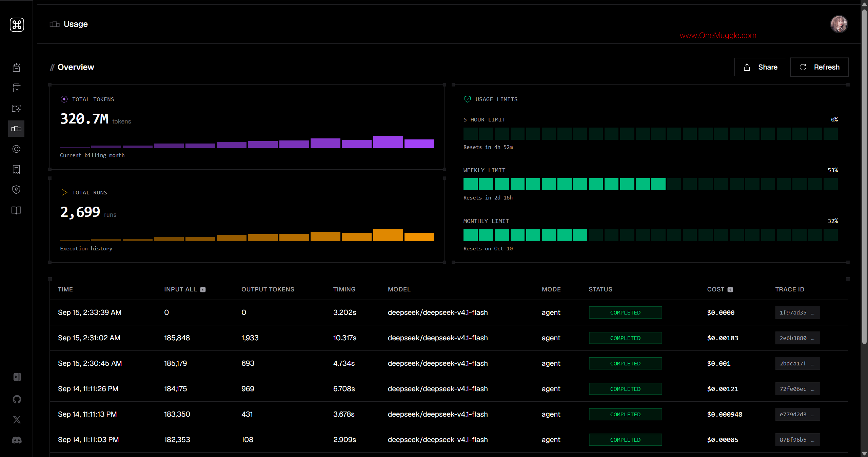This screenshot has width=868, height=457.
Task: Open the Usage bar-chart sidebar icon
Action: (x=16, y=129)
